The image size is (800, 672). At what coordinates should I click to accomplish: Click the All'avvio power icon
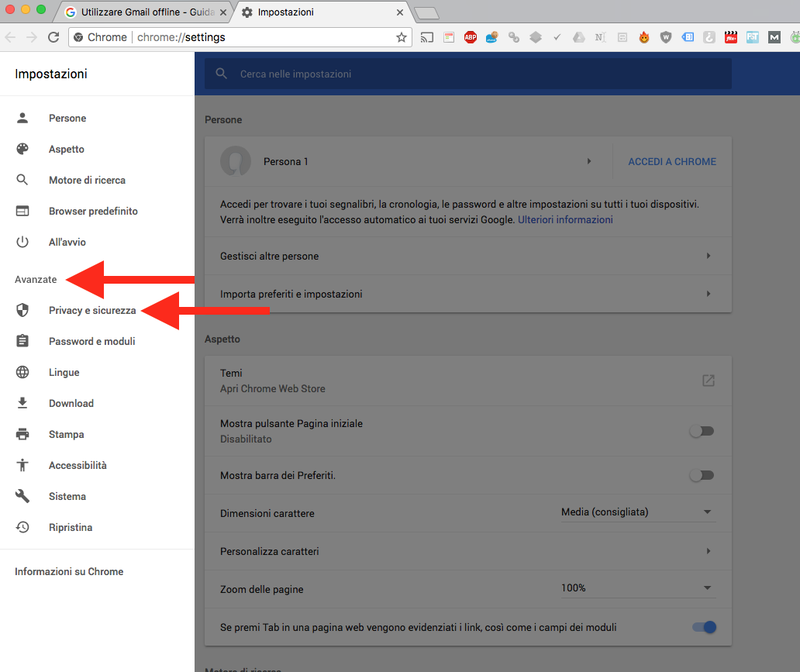(22, 242)
